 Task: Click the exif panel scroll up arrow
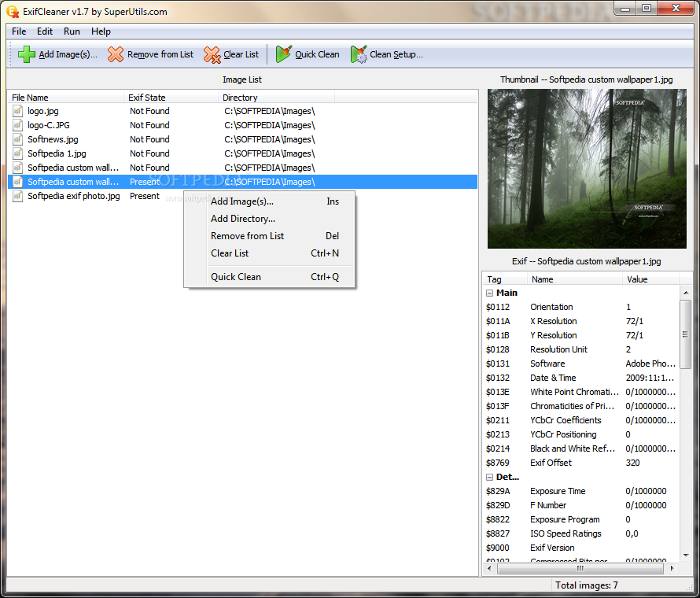(x=686, y=293)
